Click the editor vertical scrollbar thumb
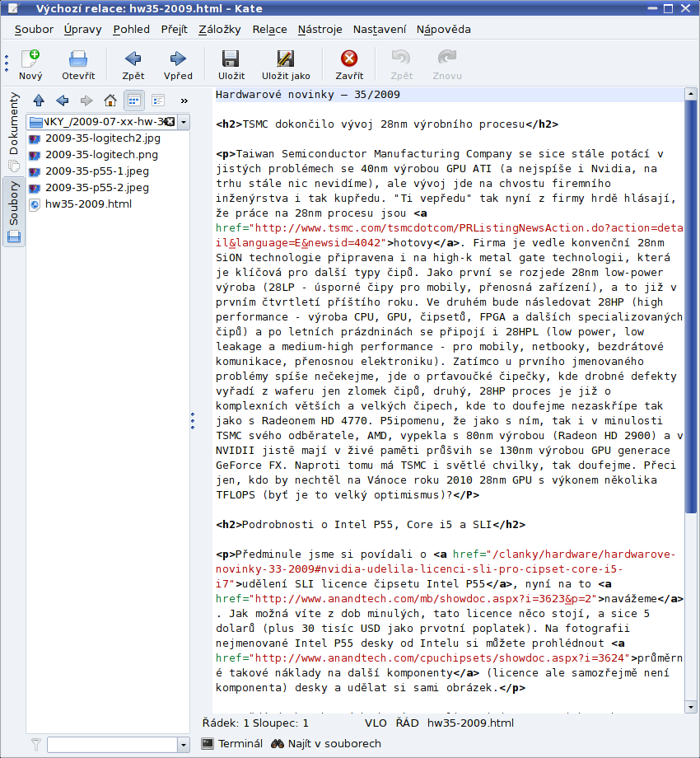700x758 pixels. pos(691,307)
